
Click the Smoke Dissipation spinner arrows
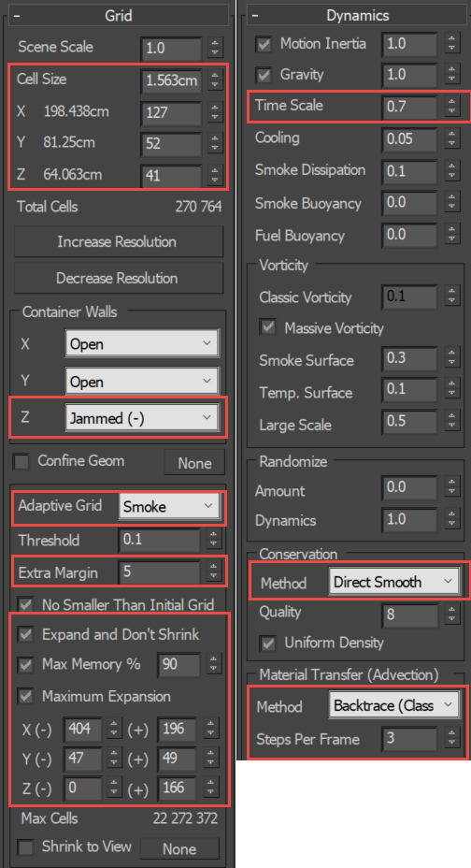tap(452, 171)
